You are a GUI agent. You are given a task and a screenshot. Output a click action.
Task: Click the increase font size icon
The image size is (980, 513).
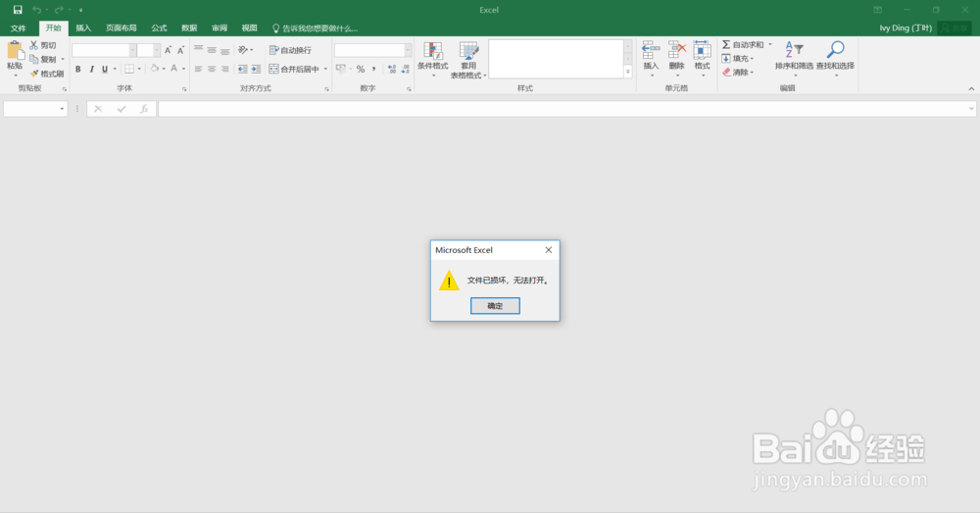[168, 50]
